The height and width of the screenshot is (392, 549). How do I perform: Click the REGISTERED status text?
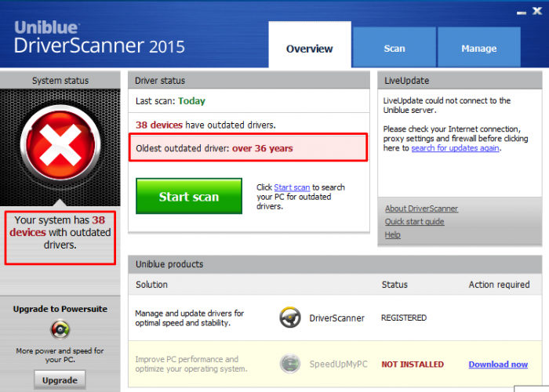(x=404, y=318)
